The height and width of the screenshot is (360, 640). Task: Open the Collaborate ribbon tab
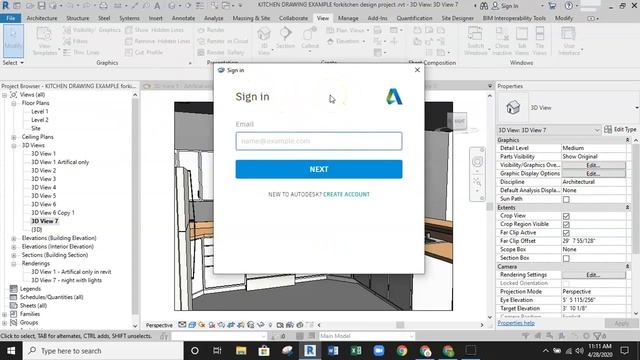coord(293,18)
